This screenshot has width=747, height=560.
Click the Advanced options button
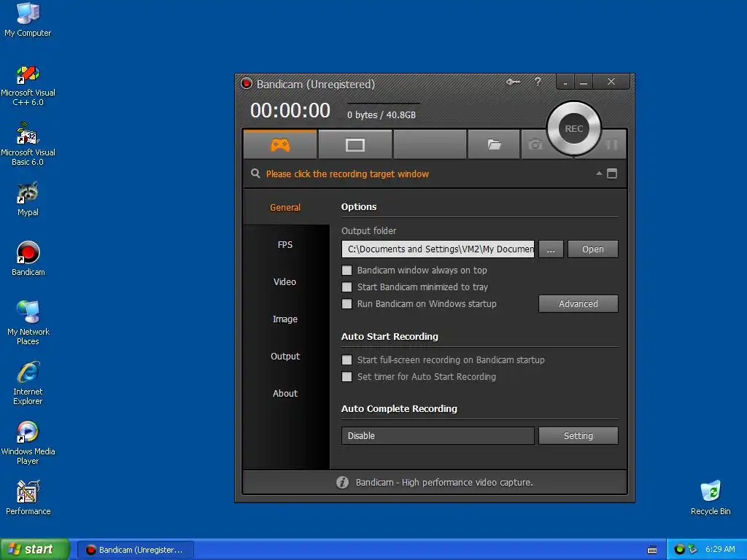point(578,304)
